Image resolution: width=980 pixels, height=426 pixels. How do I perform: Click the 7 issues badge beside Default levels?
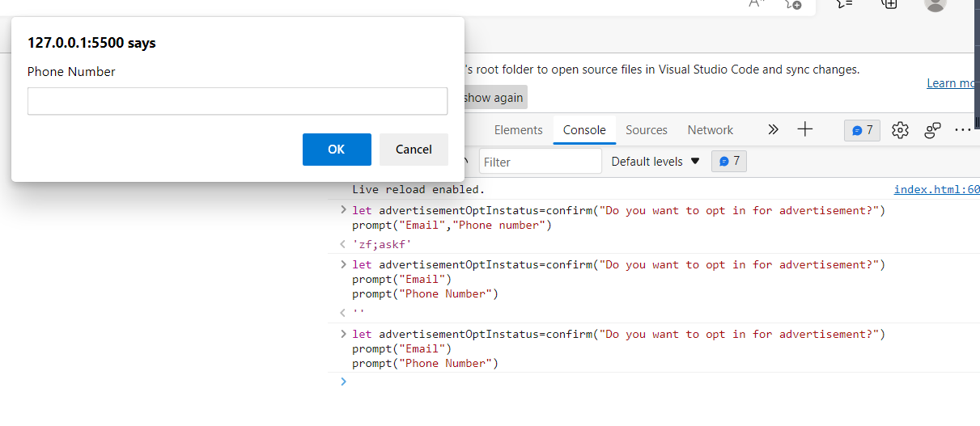click(729, 162)
